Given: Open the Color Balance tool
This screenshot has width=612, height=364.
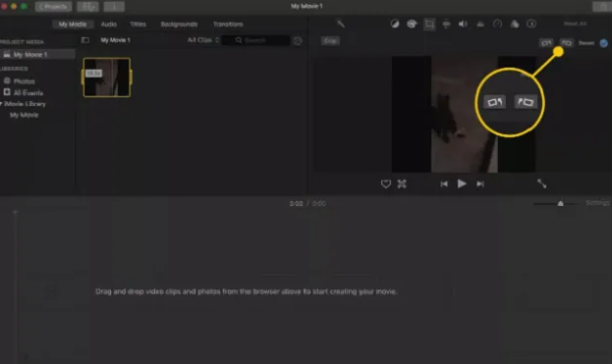Looking at the screenshot, I should tap(395, 24).
